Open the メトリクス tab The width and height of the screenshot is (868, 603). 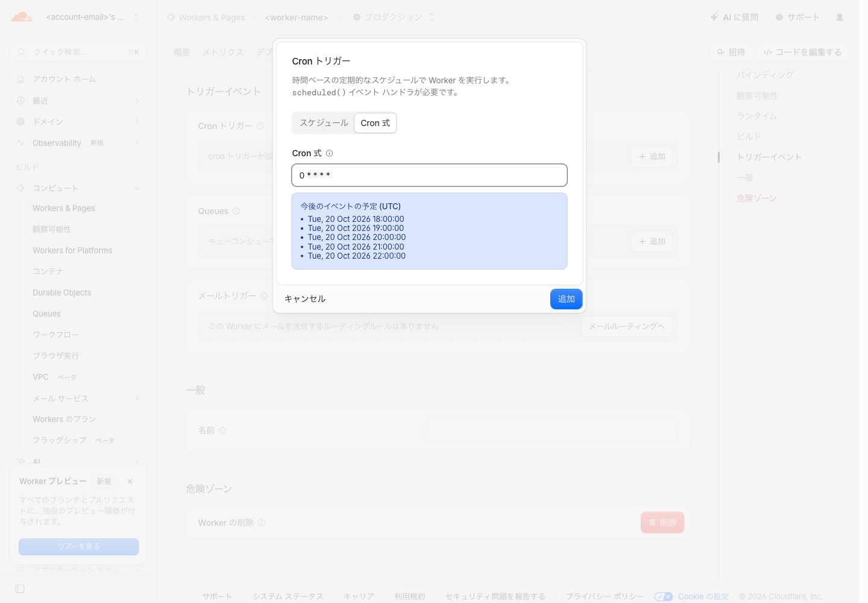pyautogui.click(x=223, y=52)
